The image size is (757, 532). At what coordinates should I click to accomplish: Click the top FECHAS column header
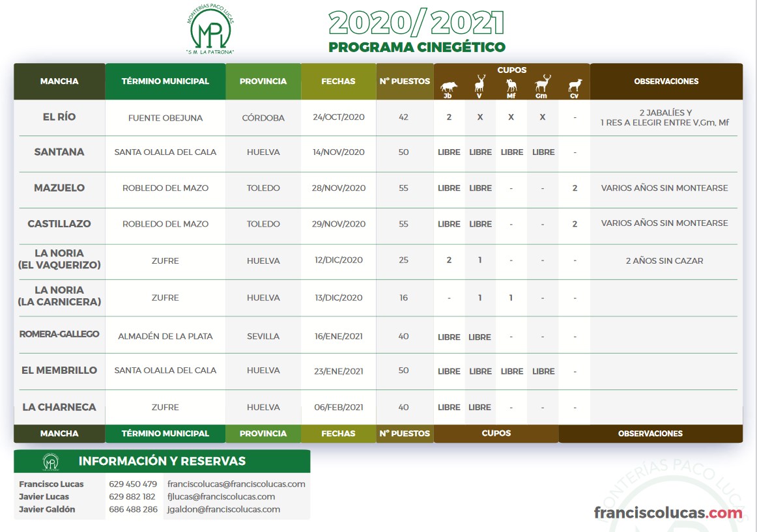click(x=338, y=81)
